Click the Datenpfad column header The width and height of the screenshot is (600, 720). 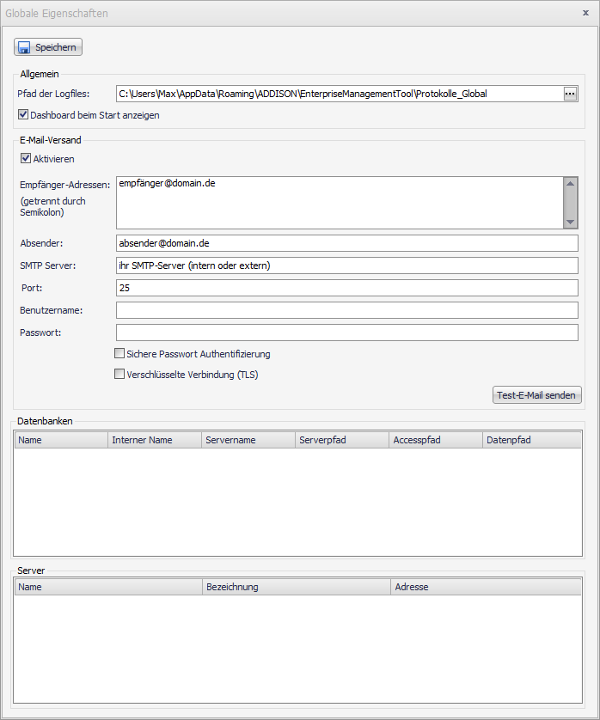click(532, 440)
